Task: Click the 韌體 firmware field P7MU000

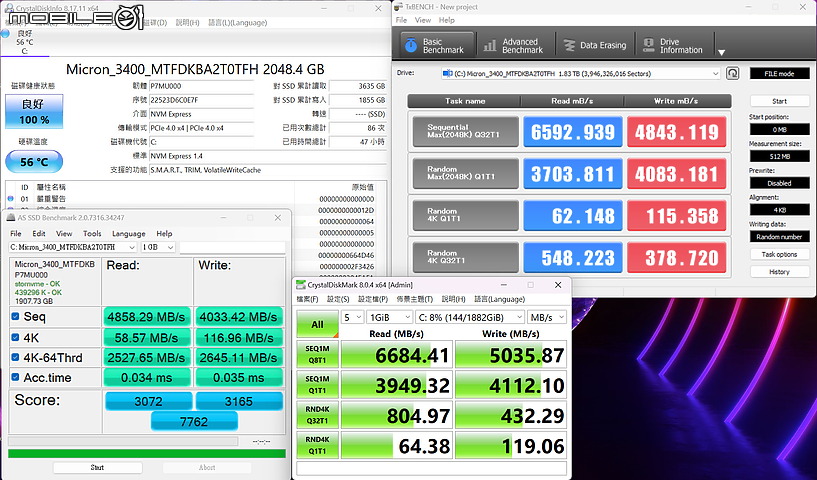Action: coord(201,86)
